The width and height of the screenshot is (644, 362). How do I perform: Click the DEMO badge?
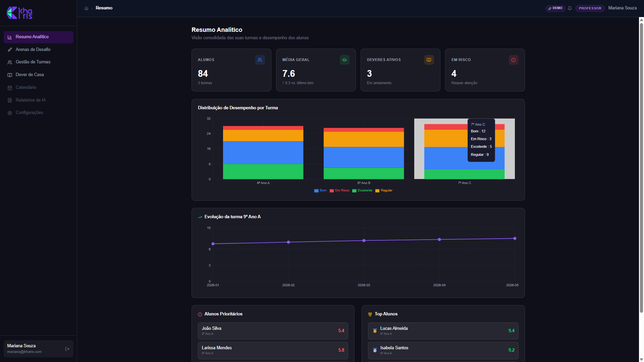click(555, 8)
